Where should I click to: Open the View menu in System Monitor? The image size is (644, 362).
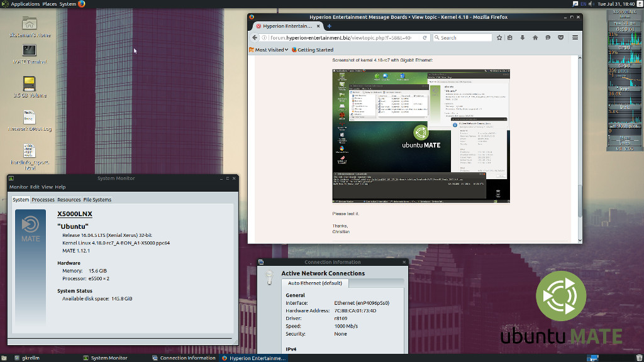coord(47,187)
